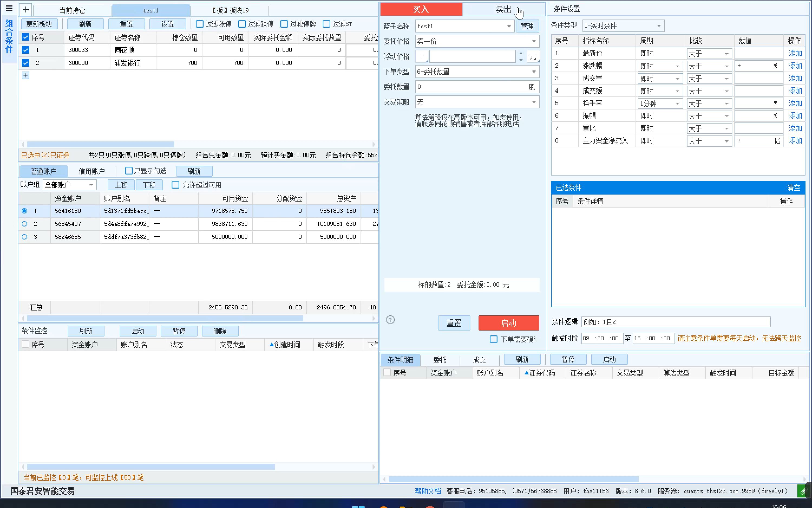Viewport: 812px width, 508px height.
Task: Open the 成交 tab in details panel
Action: (x=479, y=360)
